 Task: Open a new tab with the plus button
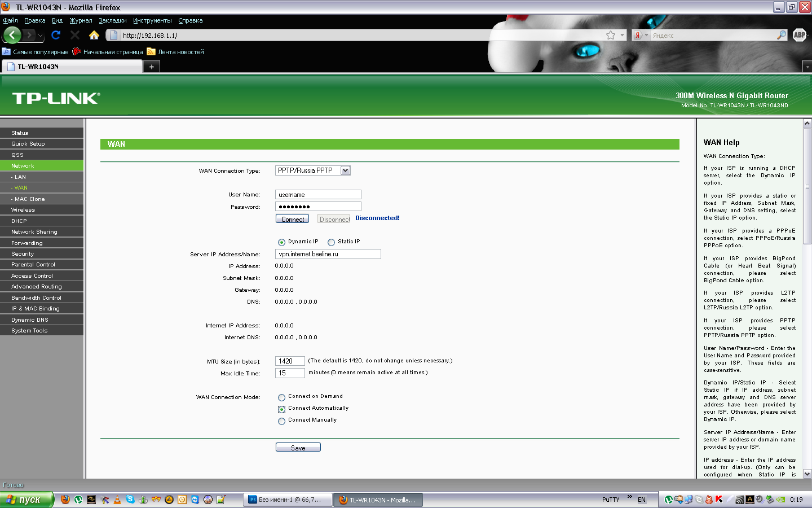[x=151, y=67]
